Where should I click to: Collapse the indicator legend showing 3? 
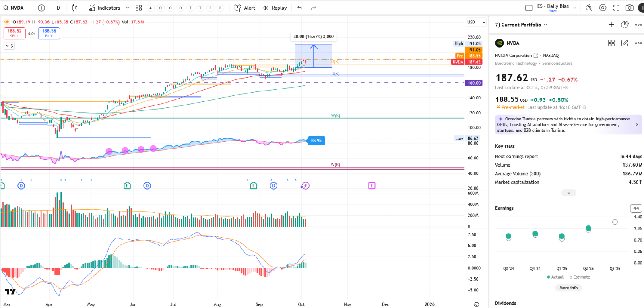[9, 46]
